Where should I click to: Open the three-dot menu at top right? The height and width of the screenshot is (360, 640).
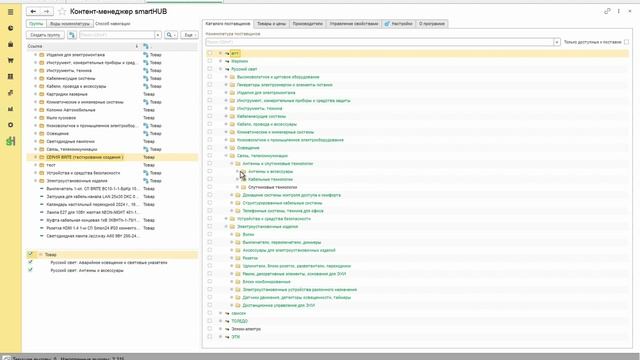619,11
